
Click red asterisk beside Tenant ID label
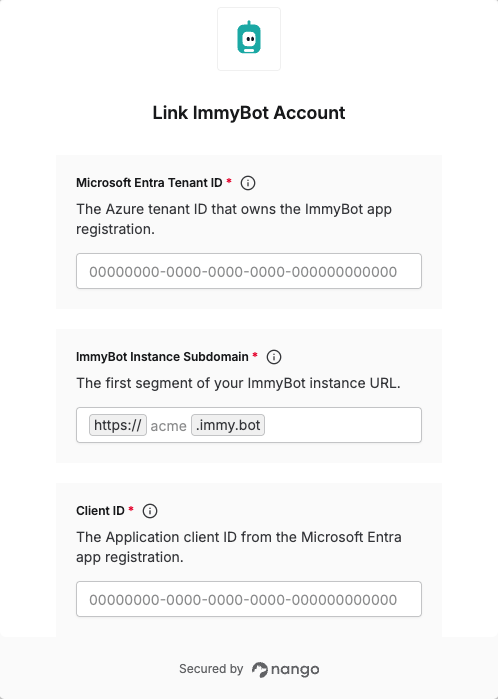tap(229, 181)
